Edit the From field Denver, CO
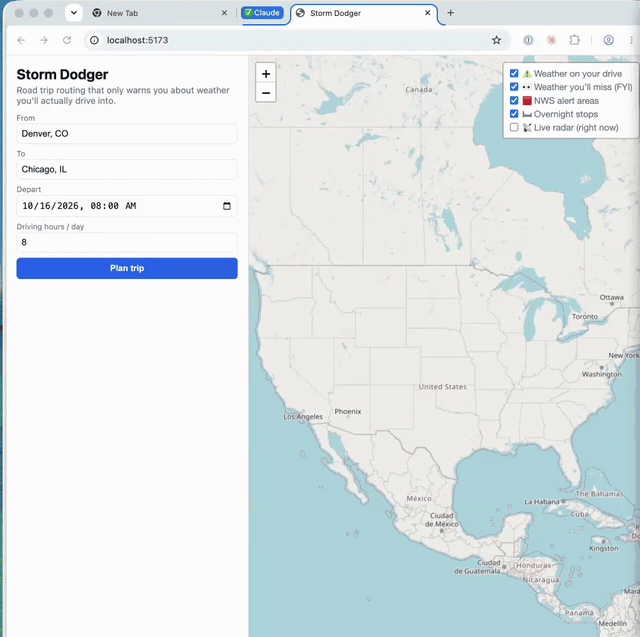Viewport: 640px width, 637px height. point(127,134)
